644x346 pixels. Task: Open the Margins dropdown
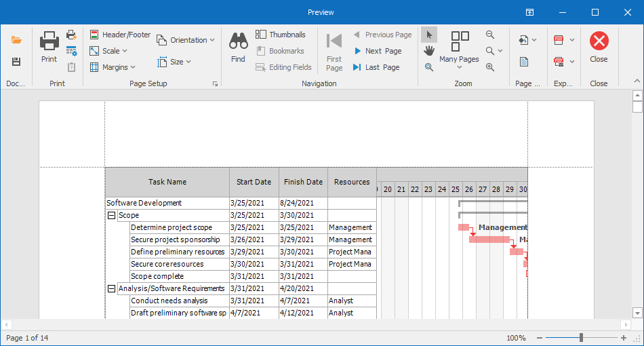113,67
